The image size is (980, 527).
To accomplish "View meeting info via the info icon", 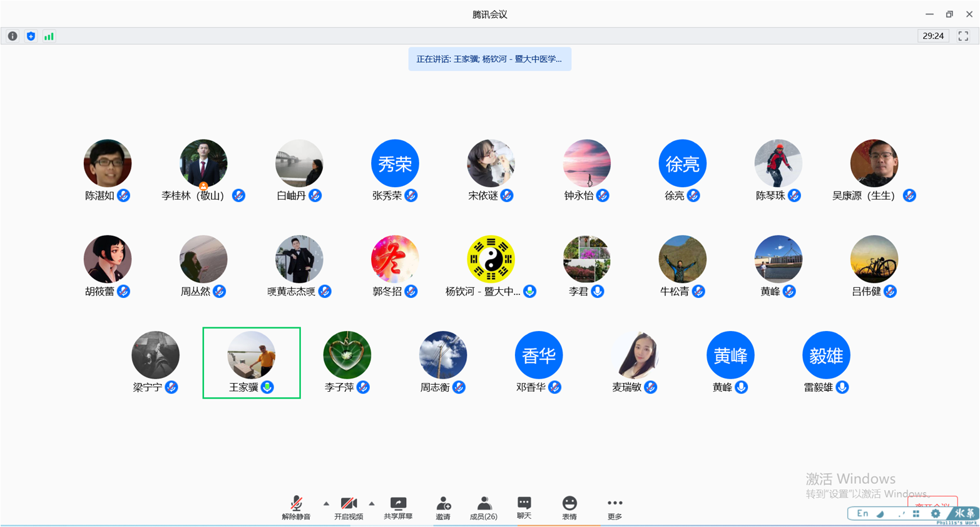I will click(x=13, y=36).
